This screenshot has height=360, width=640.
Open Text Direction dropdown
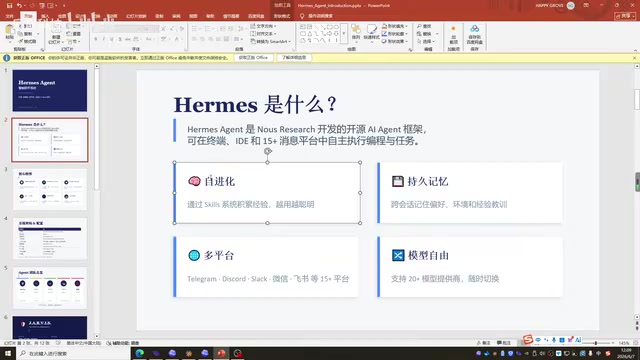[264, 26]
